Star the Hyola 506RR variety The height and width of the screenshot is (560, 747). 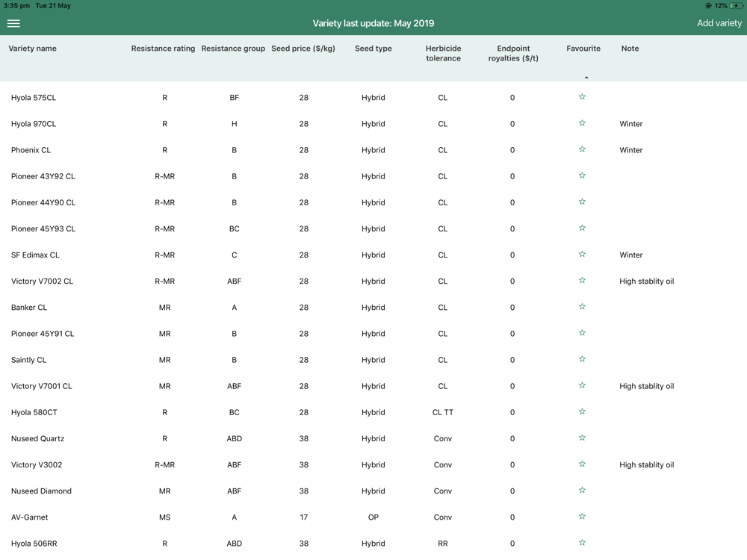click(582, 542)
